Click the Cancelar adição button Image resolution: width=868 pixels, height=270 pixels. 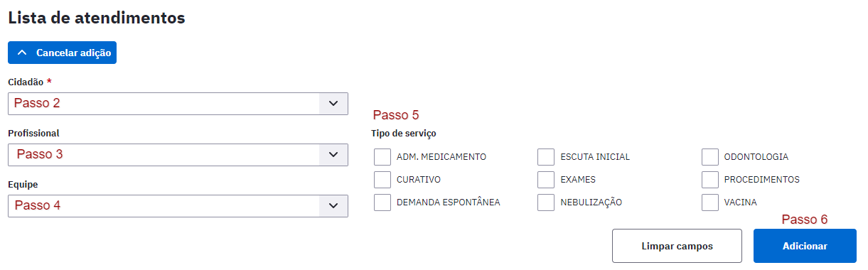[x=62, y=53]
